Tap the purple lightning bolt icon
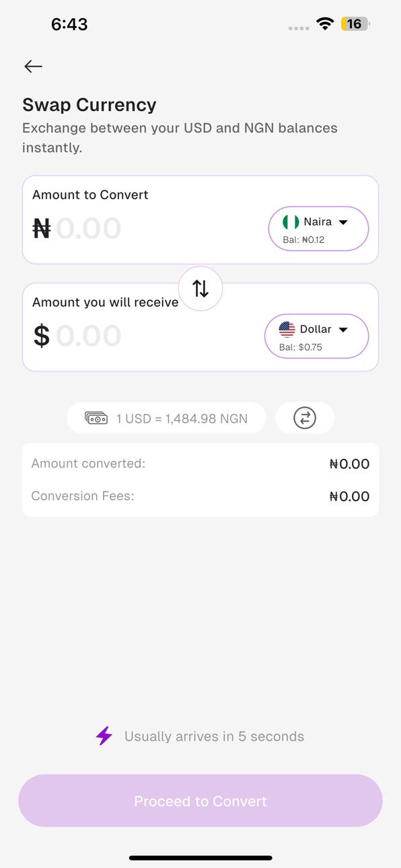This screenshot has height=868, width=401. coord(104,736)
